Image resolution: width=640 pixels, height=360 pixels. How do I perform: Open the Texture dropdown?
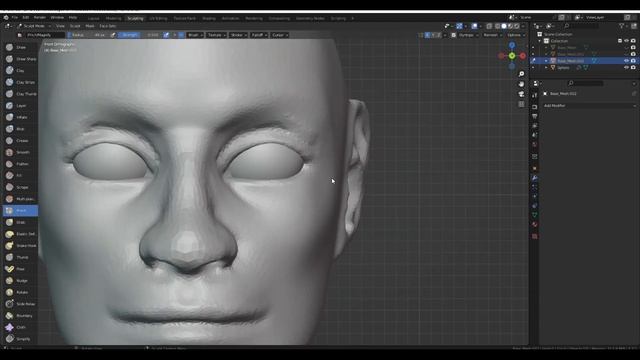[x=216, y=35]
